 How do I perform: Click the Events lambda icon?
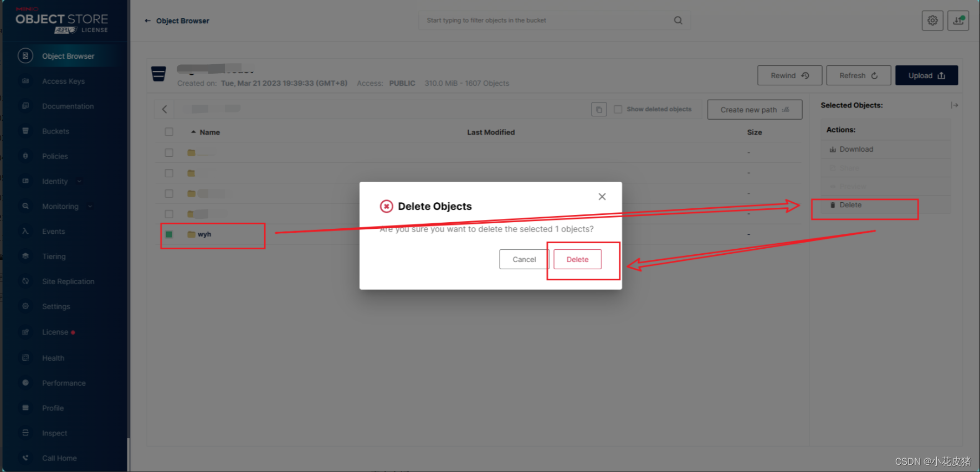point(25,231)
